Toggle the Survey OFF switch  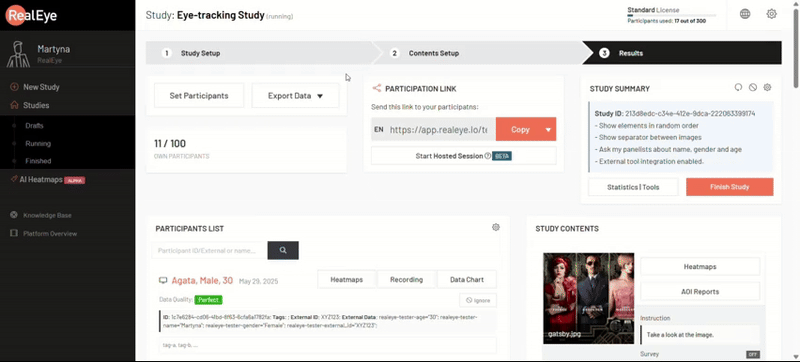753,354
